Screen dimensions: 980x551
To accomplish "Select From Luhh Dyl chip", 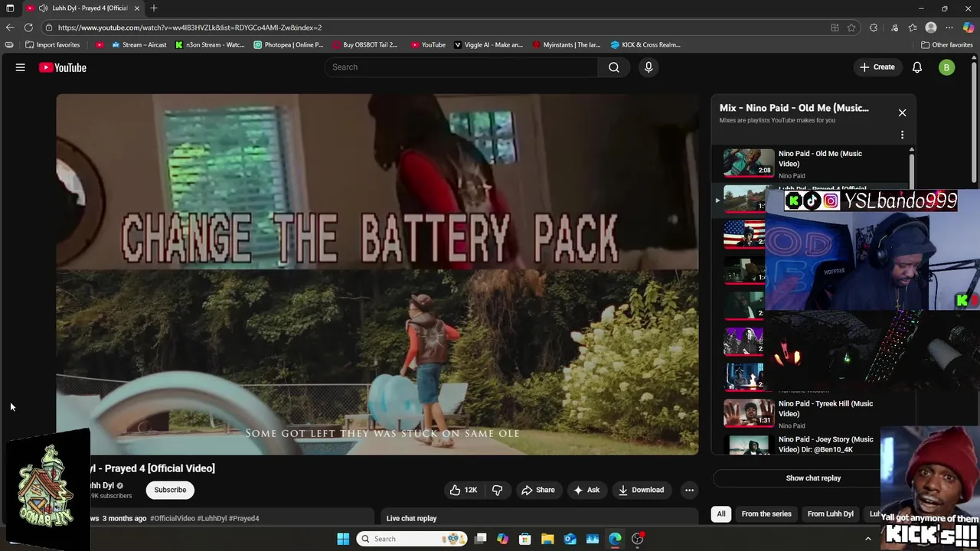I will (x=830, y=514).
